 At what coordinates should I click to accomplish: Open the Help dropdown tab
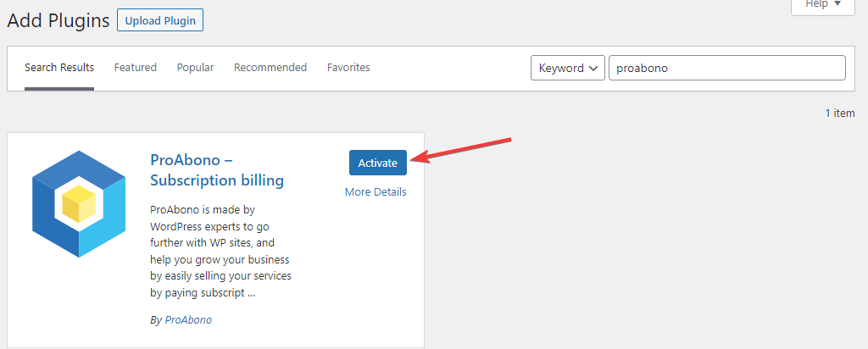[x=822, y=6]
